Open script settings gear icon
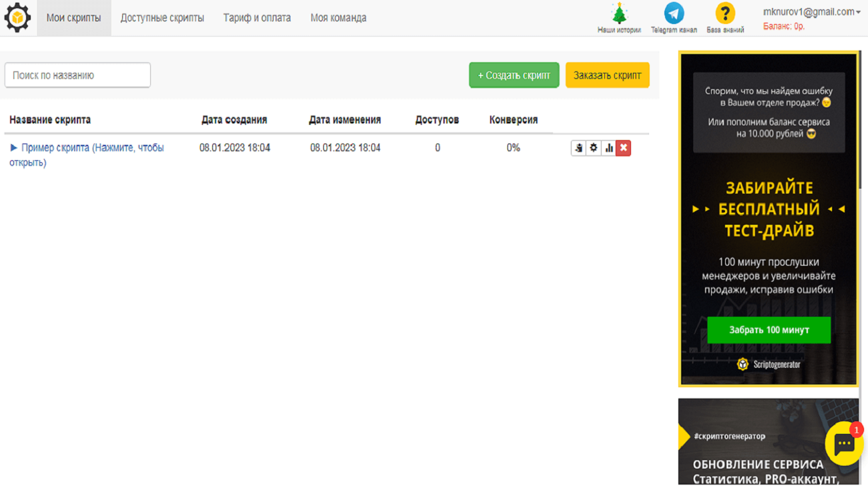This screenshot has height=488, width=868. [594, 148]
